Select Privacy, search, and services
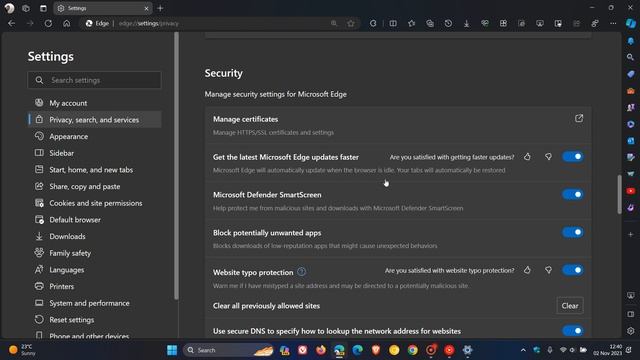 (94, 120)
